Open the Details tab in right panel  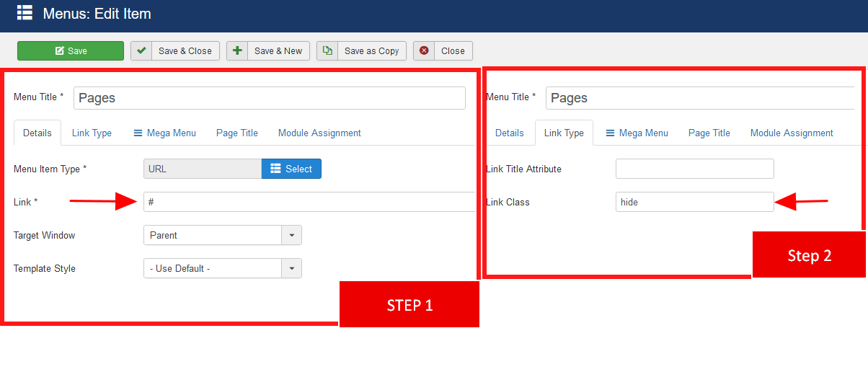510,133
